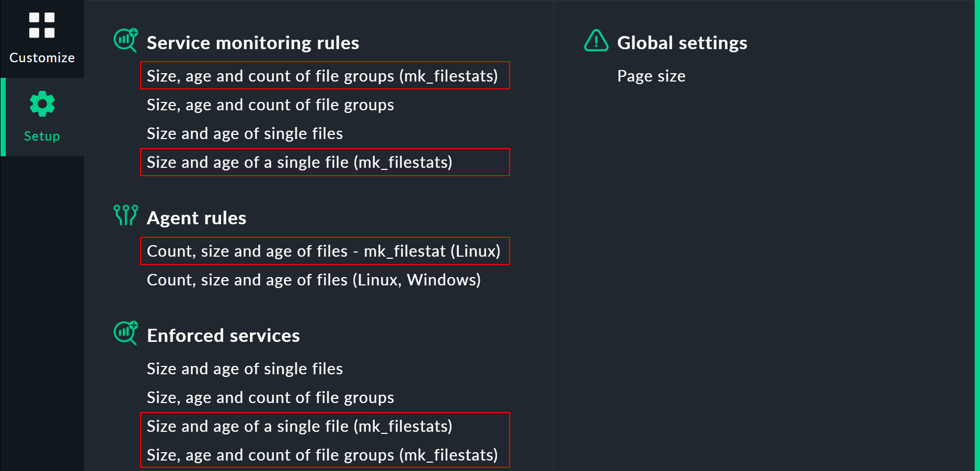The width and height of the screenshot is (980, 471).
Task: Click Size, age and count of file groups under Enforced services
Action: pos(270,397)
